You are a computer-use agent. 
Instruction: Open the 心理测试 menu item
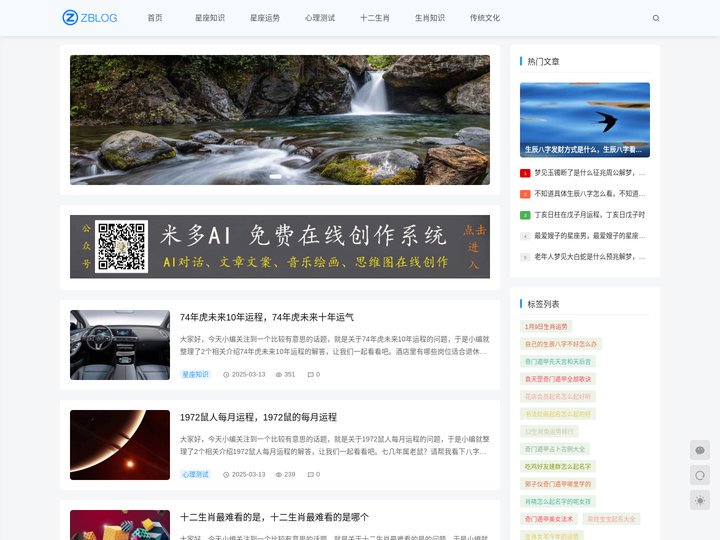click(x=320, y=18)
